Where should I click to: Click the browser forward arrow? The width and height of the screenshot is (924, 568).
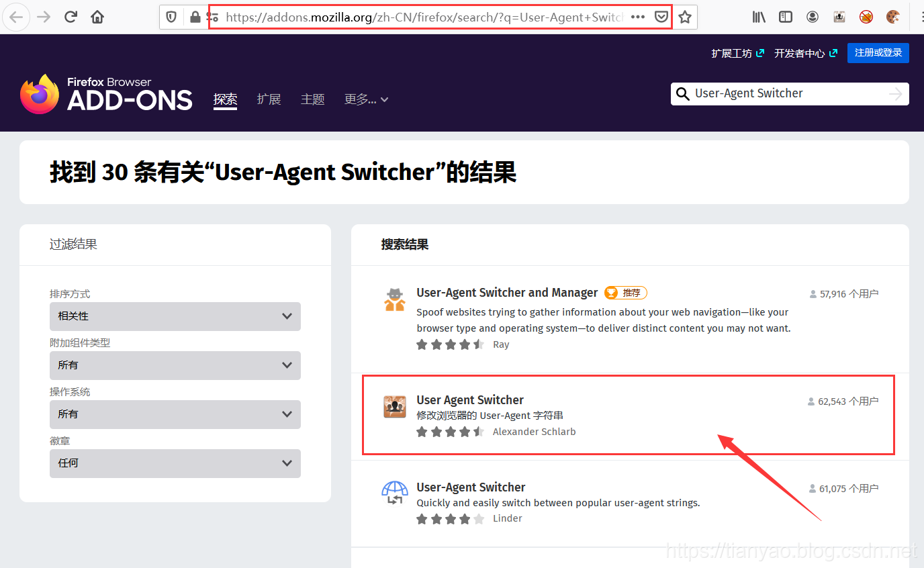pos(44,17)
